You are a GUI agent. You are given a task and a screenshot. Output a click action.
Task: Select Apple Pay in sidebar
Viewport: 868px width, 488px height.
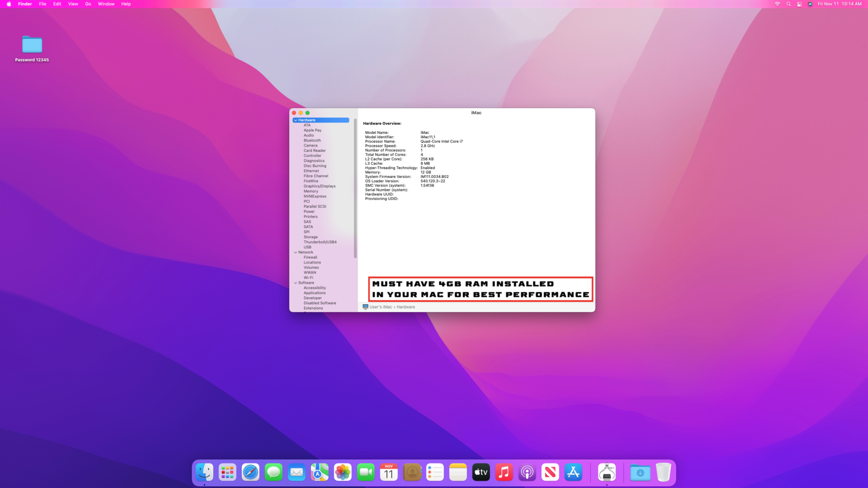coord(312,130)
